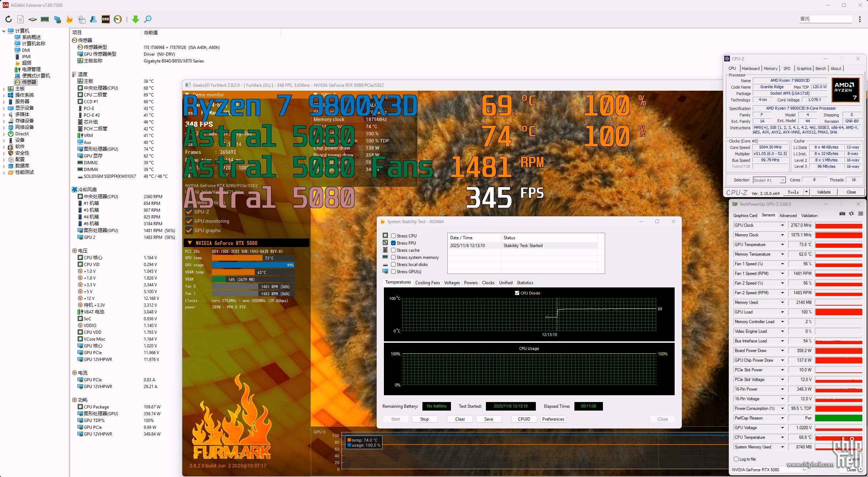Open the GPU Clock sensor dropdown
This screenshot has width=868, height=477.
(782, 225)
